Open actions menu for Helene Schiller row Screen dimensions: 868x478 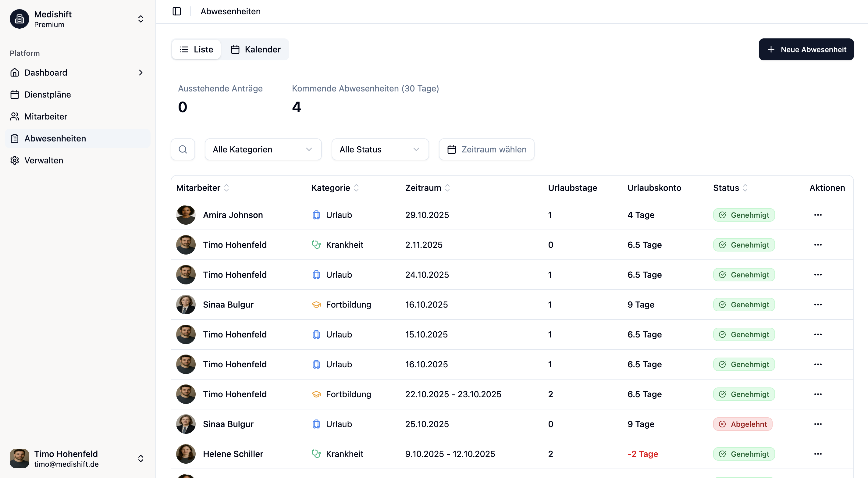(x=818, y=454)
